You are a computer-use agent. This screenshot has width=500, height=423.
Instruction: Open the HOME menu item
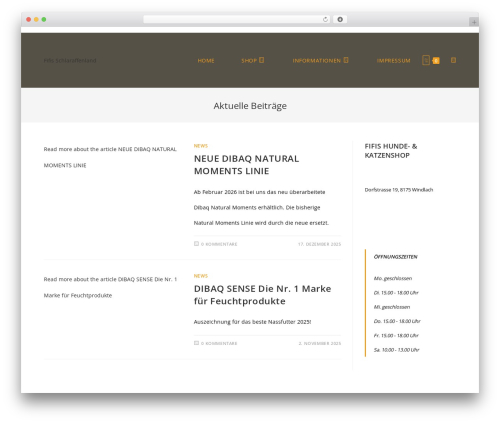coord(206,61)
